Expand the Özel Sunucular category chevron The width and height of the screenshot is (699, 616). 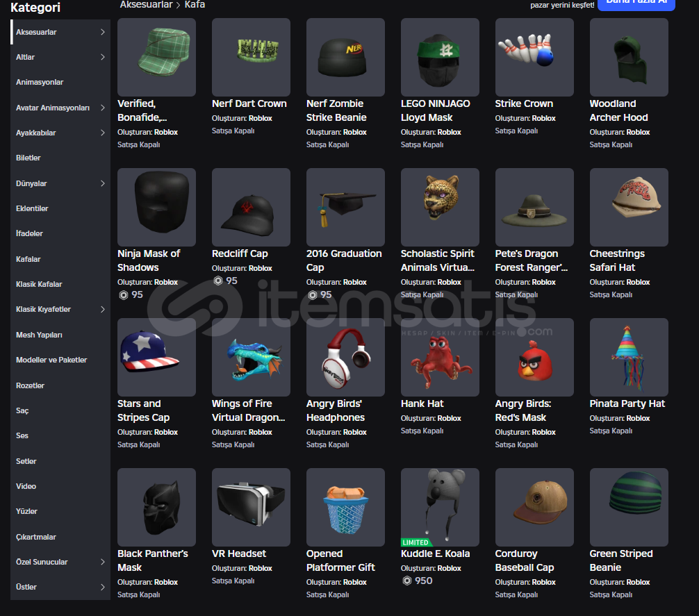coord(103,562)
